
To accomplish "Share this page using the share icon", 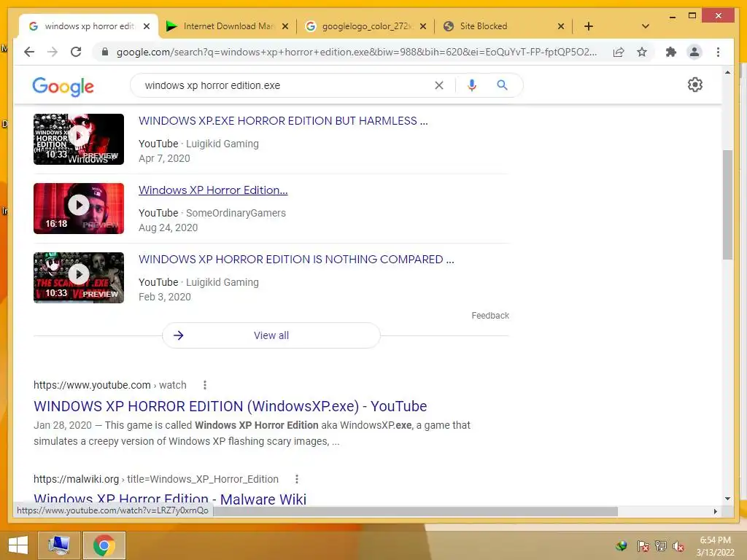I will coord(619,52).
